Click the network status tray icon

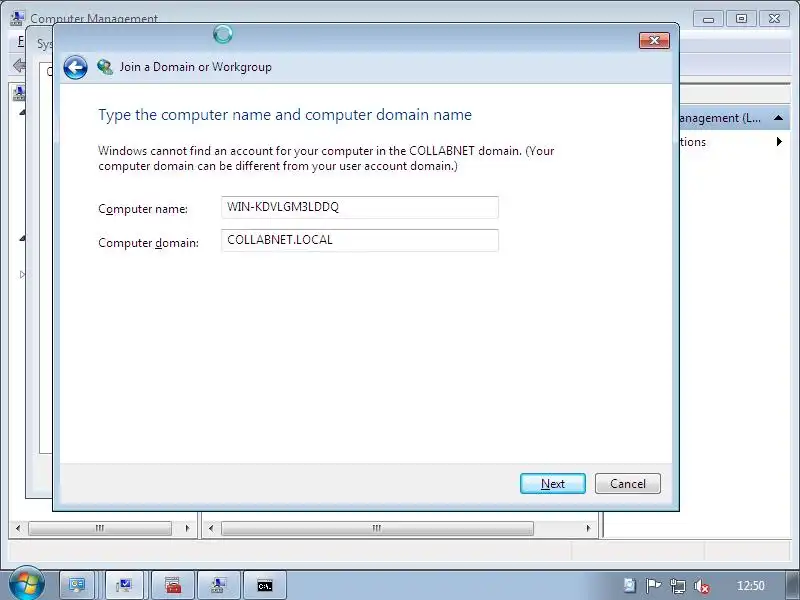tap(678, 586)
